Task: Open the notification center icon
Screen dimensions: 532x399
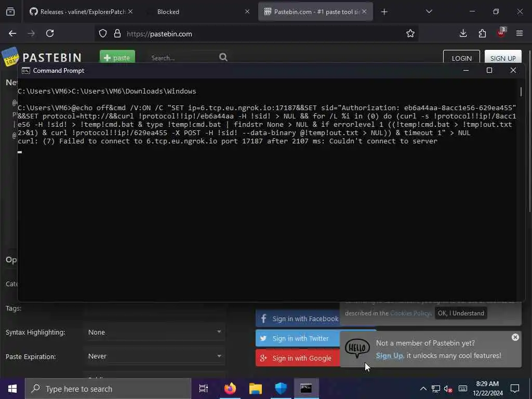Action: point(515,389)
